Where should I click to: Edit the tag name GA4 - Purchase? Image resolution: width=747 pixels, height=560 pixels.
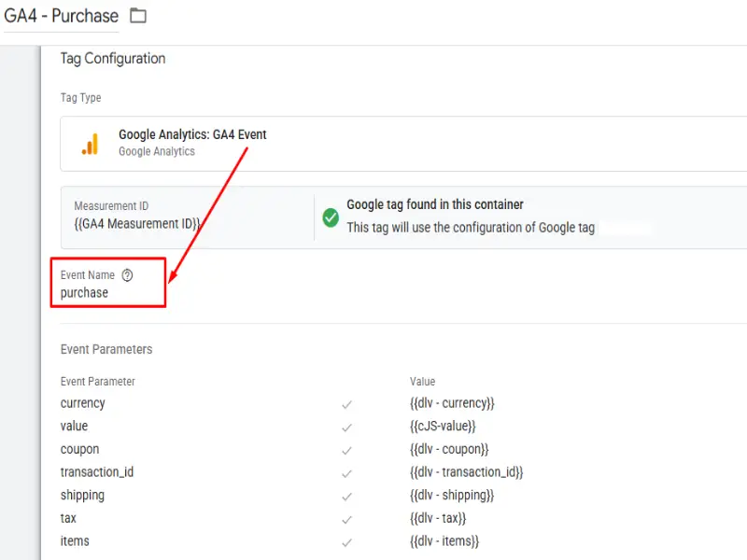61,16
